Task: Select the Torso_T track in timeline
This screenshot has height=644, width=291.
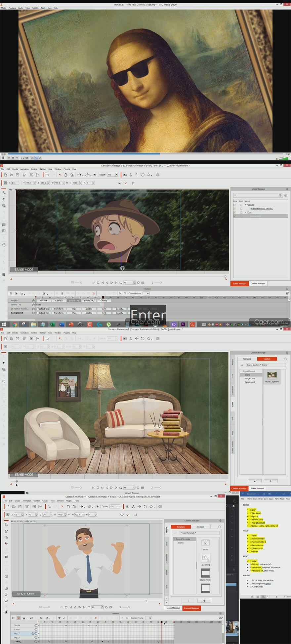Action: pyautogui.click(x=19, y=642)
